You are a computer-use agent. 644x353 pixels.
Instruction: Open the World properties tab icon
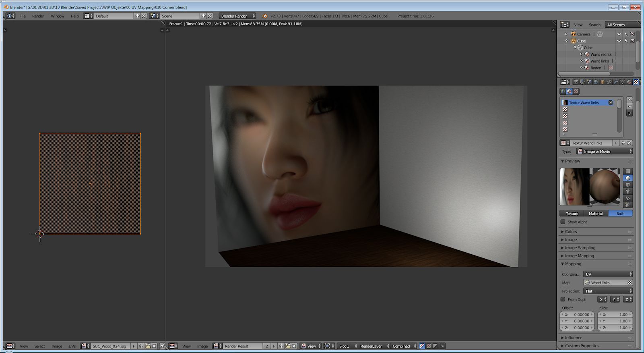click(596, 82)
